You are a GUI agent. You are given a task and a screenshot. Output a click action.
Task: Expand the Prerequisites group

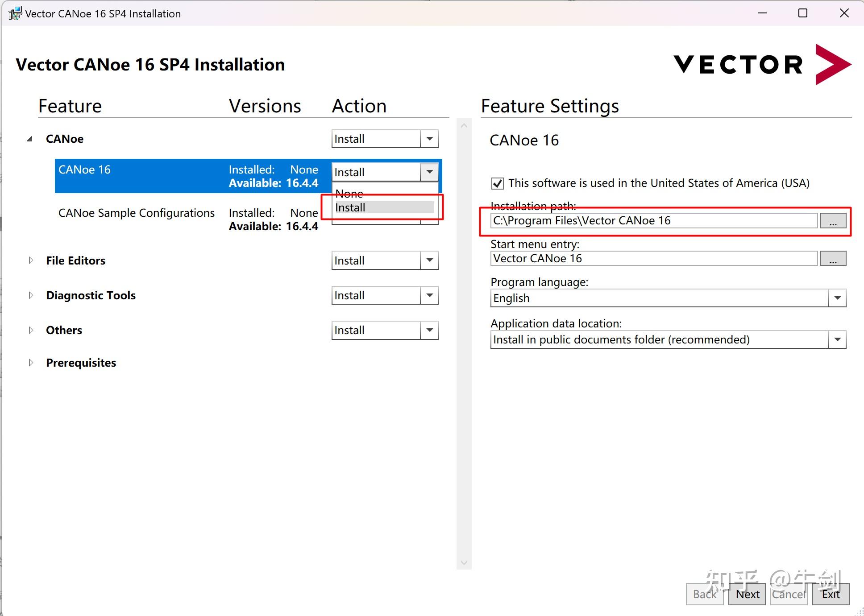click(31, 363)
